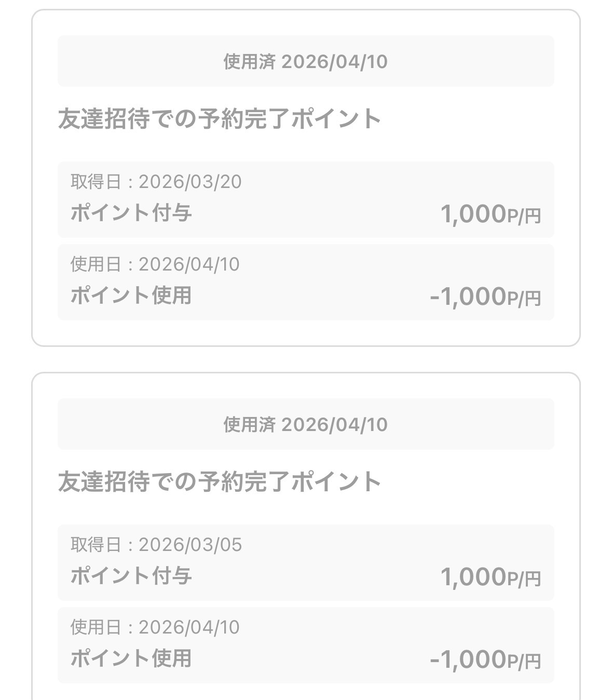The width and height of the screenshot is (612, 700).
Task: Tap 友達招待での予約完了ポイント title in bottom card
Action: point(220,482)
